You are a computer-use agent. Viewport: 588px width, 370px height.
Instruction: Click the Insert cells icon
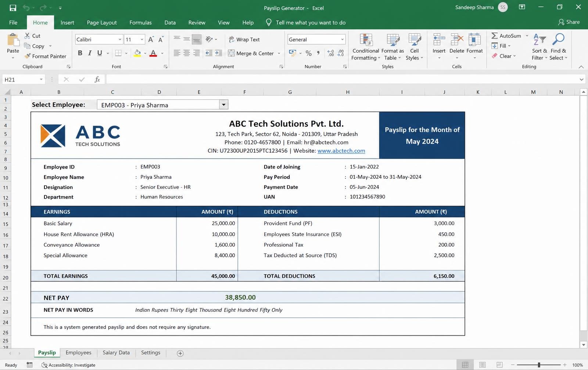pos(439,40)
